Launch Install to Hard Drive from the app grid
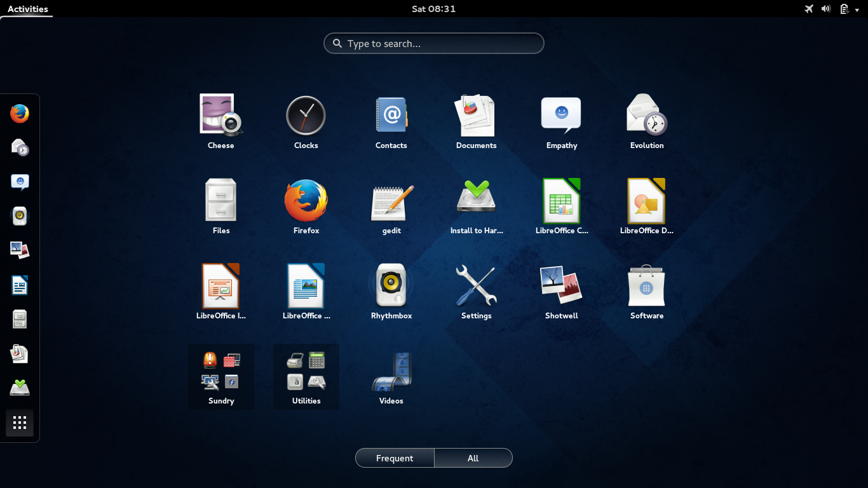The width and height of the screenshot is (868, 488). tap(477, 207)
